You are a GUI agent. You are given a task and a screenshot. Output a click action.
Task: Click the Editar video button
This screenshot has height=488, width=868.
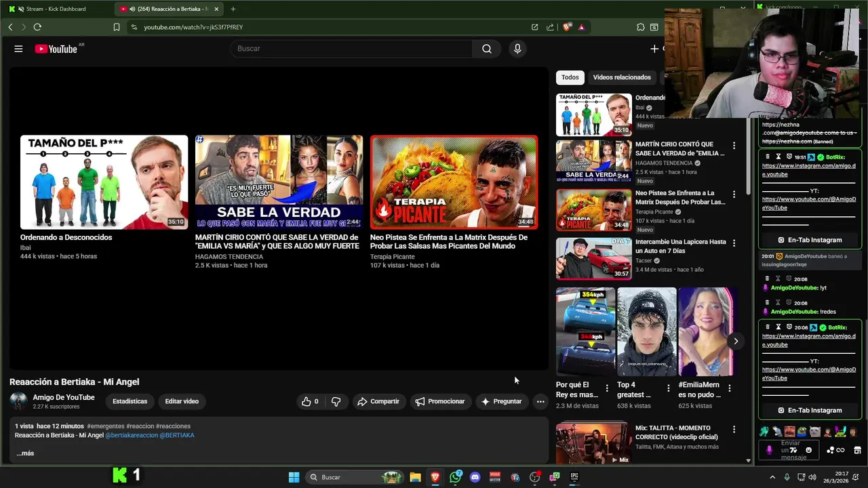tap(182, 401)
